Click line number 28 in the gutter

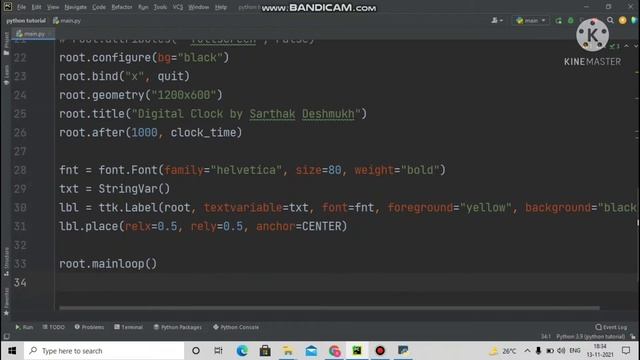point(20,170)
